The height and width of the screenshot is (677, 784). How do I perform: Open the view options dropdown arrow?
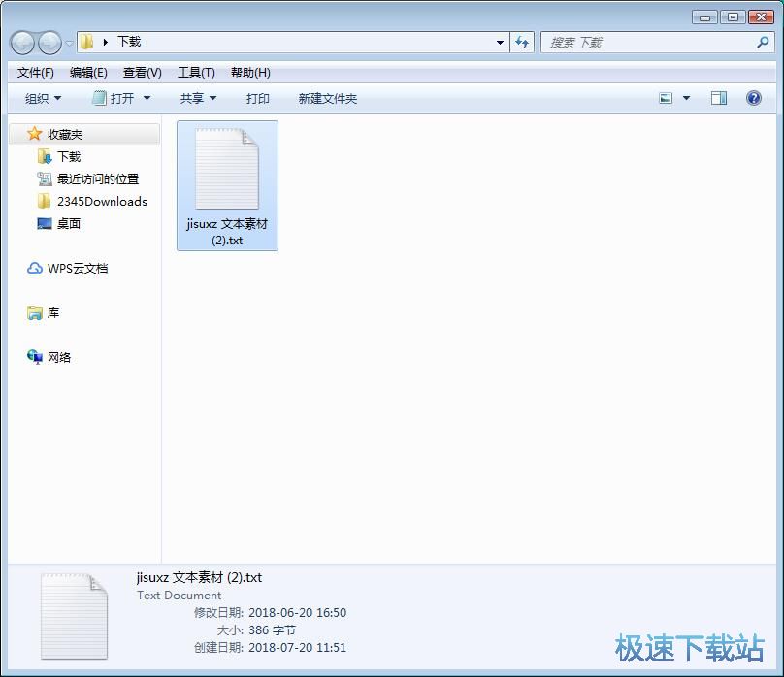tap(687, 98)
